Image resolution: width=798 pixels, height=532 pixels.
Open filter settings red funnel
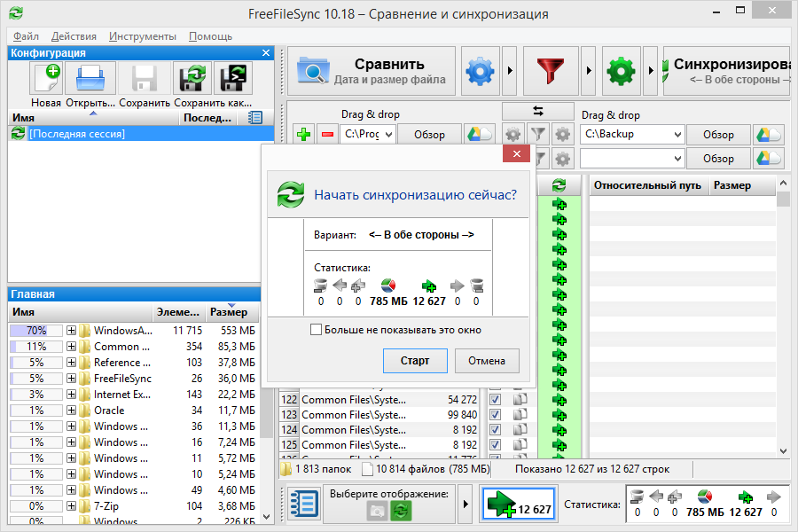point(551,71)
